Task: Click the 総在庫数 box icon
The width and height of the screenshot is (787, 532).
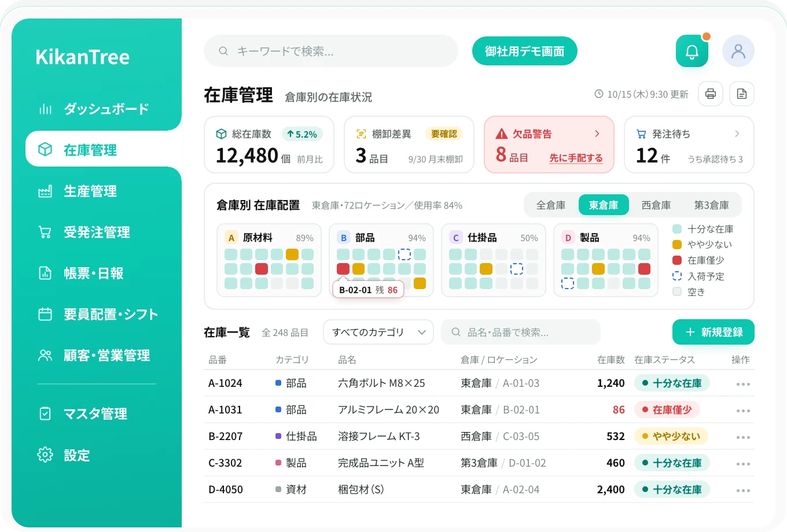Action: click(x=221, y=134)
